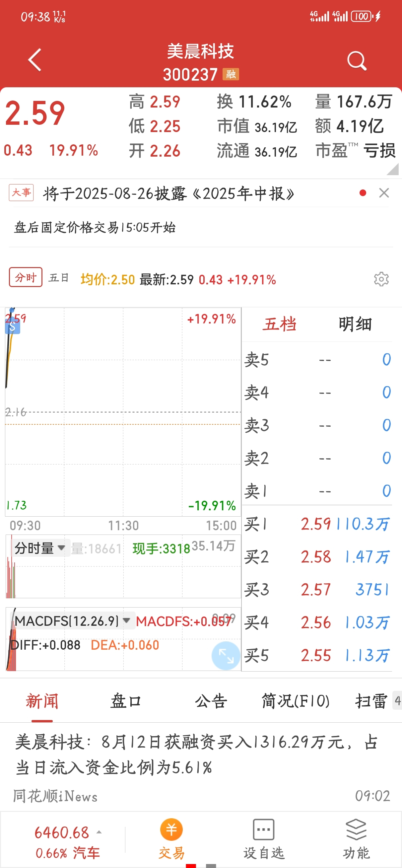Tap 买4 bid row at 2.56
The width and height of the screenshot is (402, 868).
point(317,622)
